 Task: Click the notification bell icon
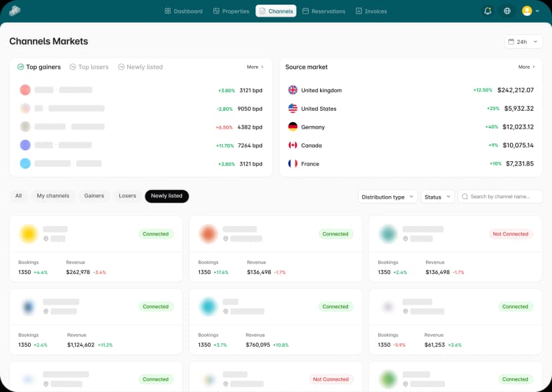tap(488, 11)
